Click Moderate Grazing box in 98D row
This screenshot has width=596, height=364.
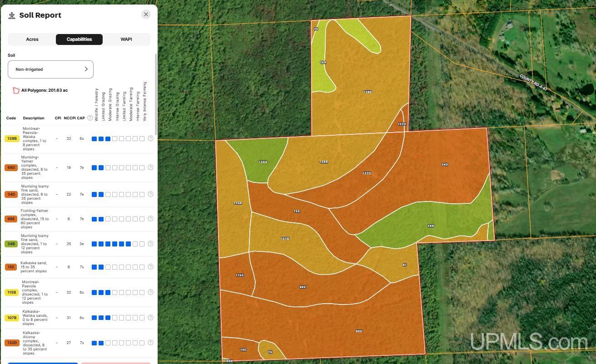108,168
